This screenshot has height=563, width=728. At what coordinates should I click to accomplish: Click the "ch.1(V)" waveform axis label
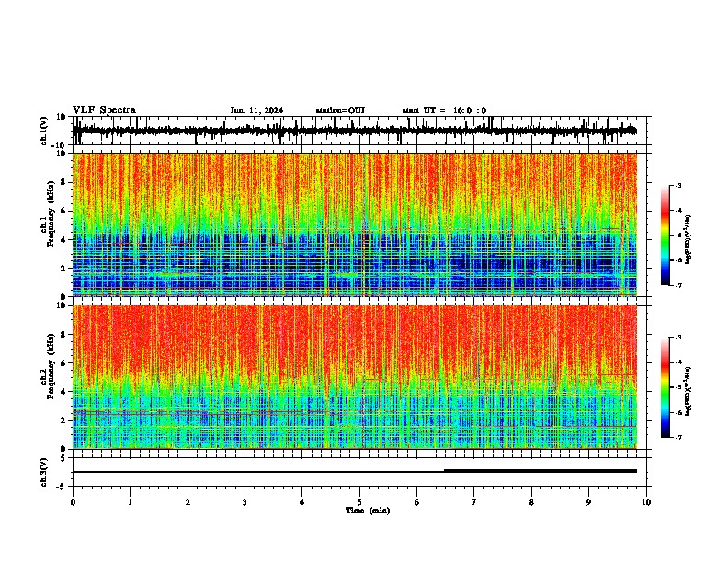click(44, 131)
